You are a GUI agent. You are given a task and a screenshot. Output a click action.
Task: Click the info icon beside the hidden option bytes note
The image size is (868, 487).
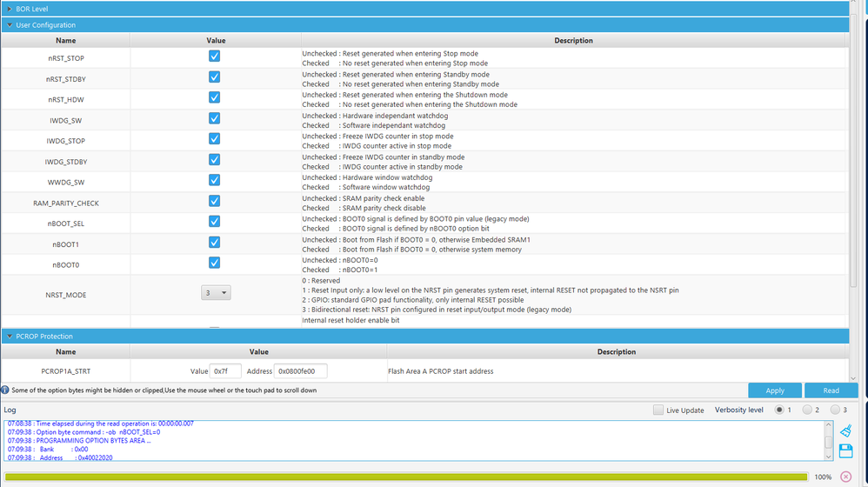(5, 390)
